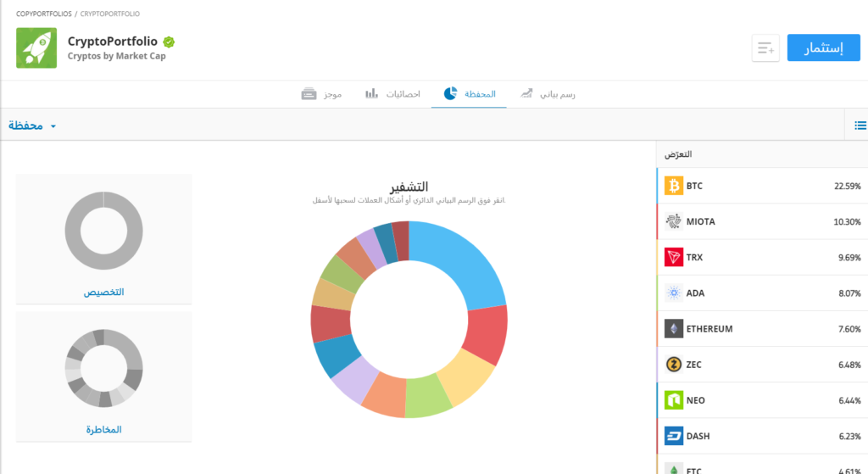Click the stats bar-chart tab icon
The image size is (868, 474).
click(371, 93)
